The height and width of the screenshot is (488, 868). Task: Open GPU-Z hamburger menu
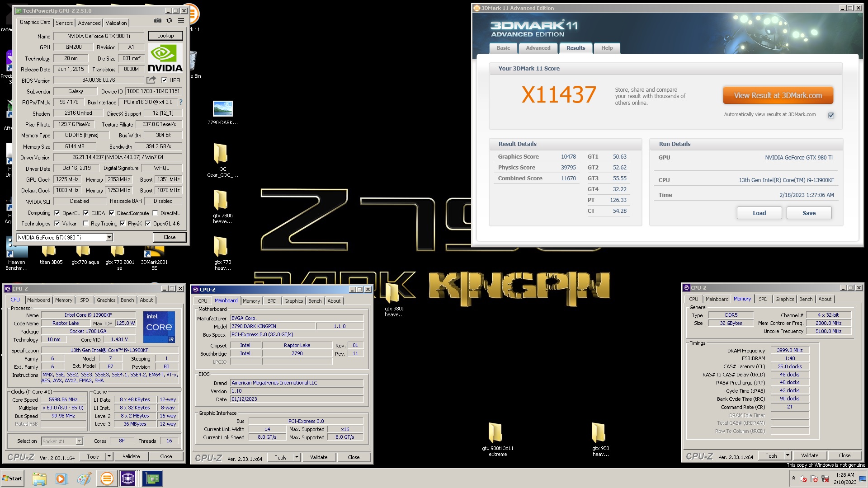pos(181,21)
